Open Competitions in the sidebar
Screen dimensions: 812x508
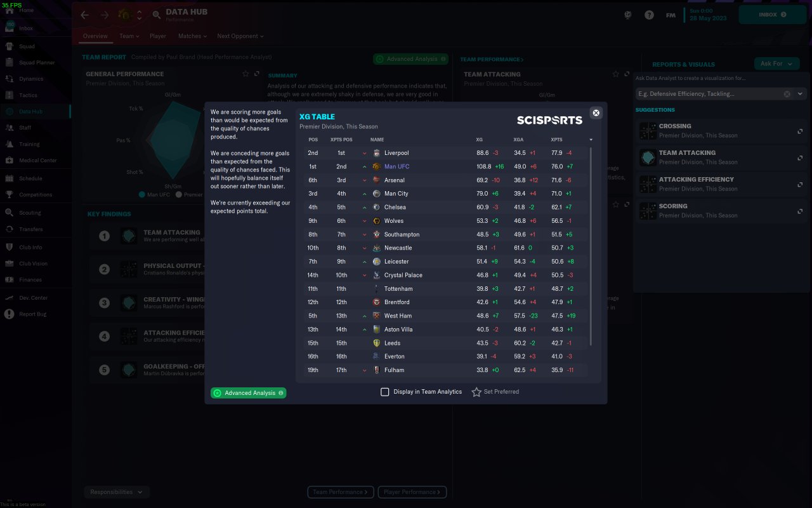(36, 195)
